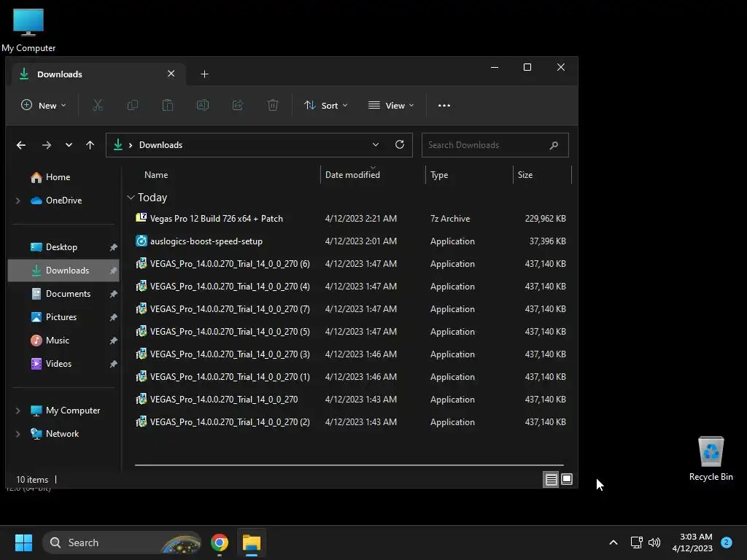
Task: Click the Paste clipboard icon
Action: click(168, 105)
